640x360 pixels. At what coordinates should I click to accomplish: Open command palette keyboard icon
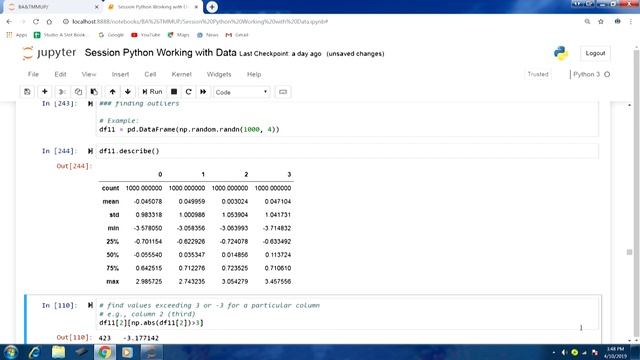coord(283,92)
